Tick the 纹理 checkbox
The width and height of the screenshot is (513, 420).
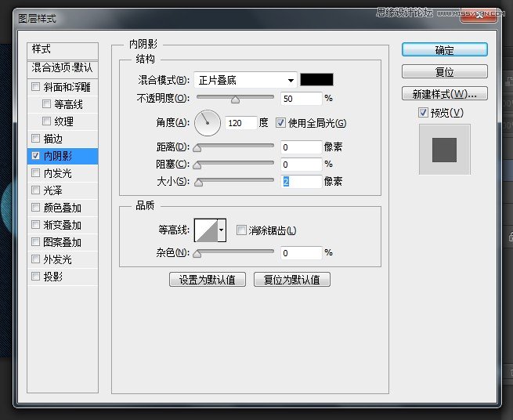[46, 121]
